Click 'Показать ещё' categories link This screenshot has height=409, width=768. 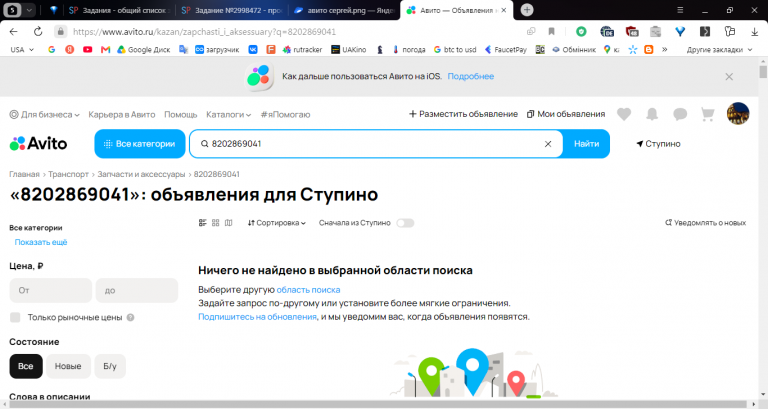click(x=41, y=242)
